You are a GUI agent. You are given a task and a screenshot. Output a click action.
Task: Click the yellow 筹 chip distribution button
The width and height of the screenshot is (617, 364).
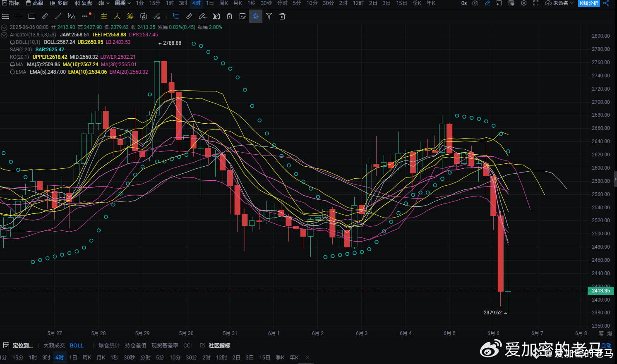[130, 16]
